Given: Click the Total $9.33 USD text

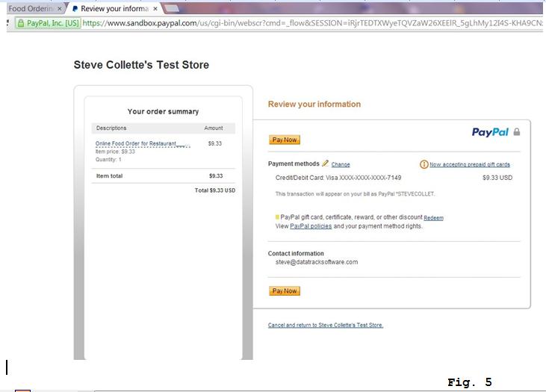Looking at the screenshot, I should pos(215,190).
